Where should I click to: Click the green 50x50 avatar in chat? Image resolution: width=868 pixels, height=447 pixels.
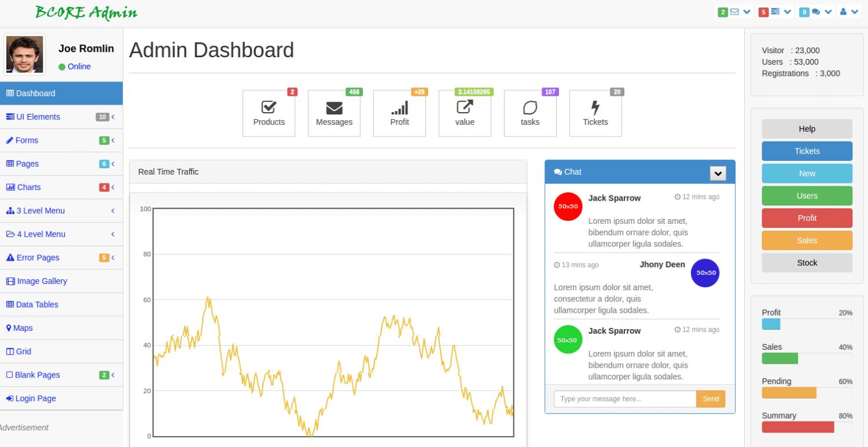click(x=568, y=339)
